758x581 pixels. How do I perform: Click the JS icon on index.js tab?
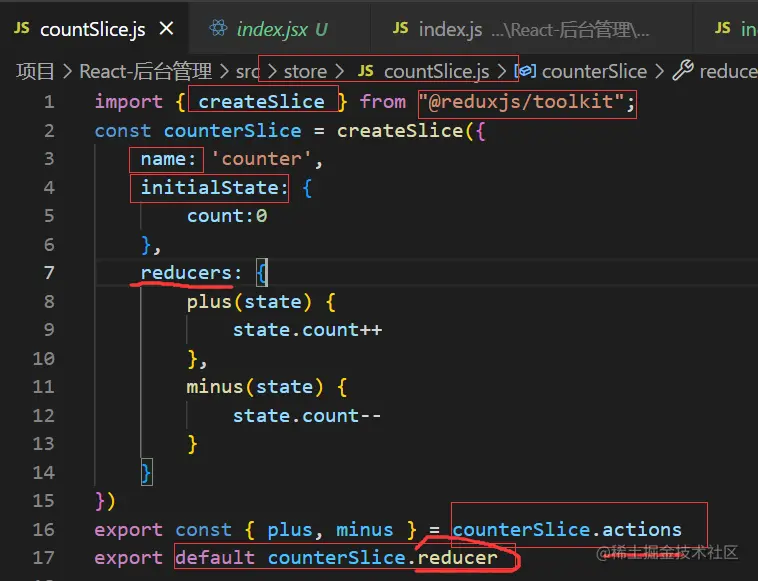400,28
